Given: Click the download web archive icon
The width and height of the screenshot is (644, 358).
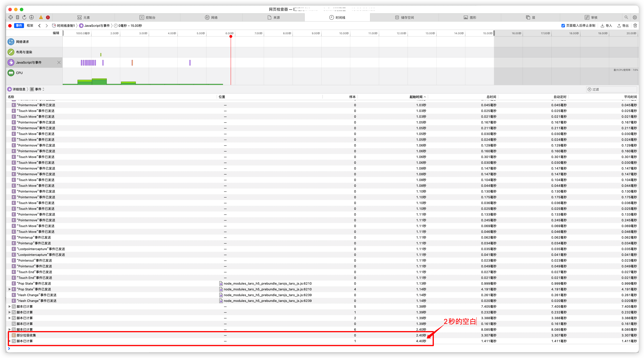Looking at the screenshot, I should click(31, 17).
